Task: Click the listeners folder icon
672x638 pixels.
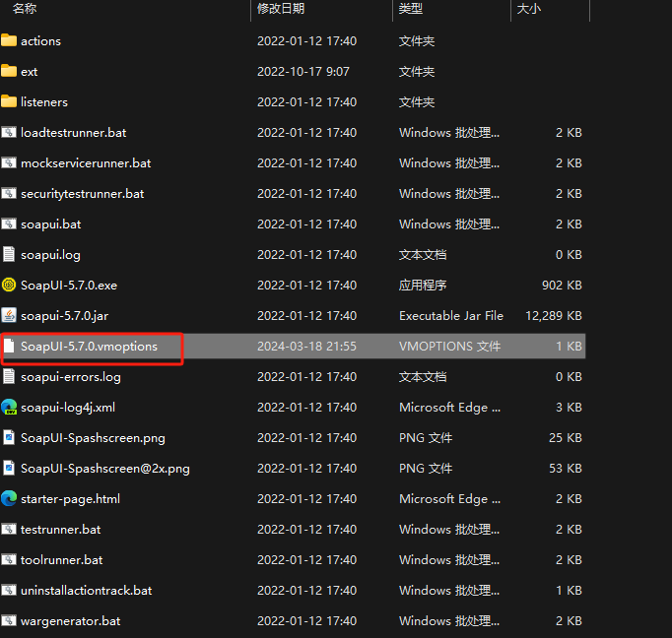Action: [9, 101]
